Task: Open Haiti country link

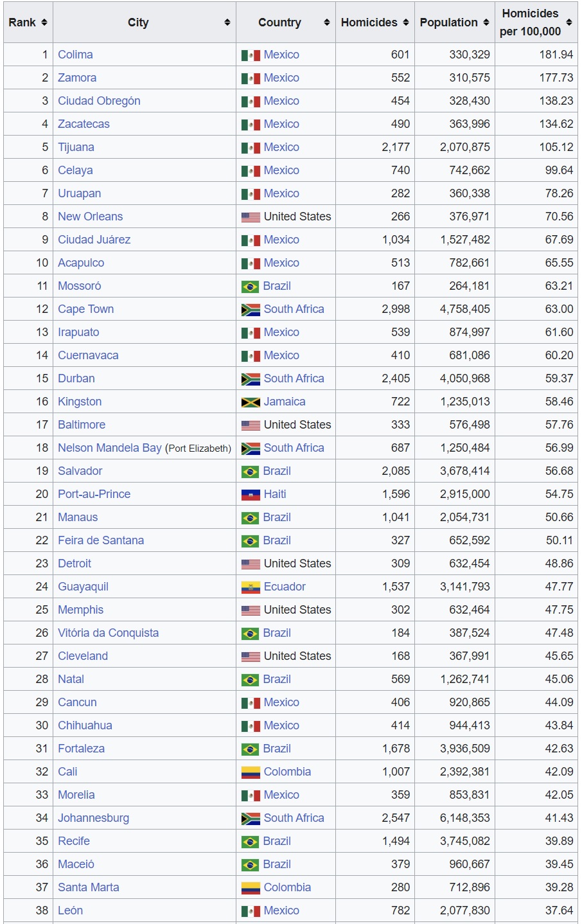Action: (275, 494)
